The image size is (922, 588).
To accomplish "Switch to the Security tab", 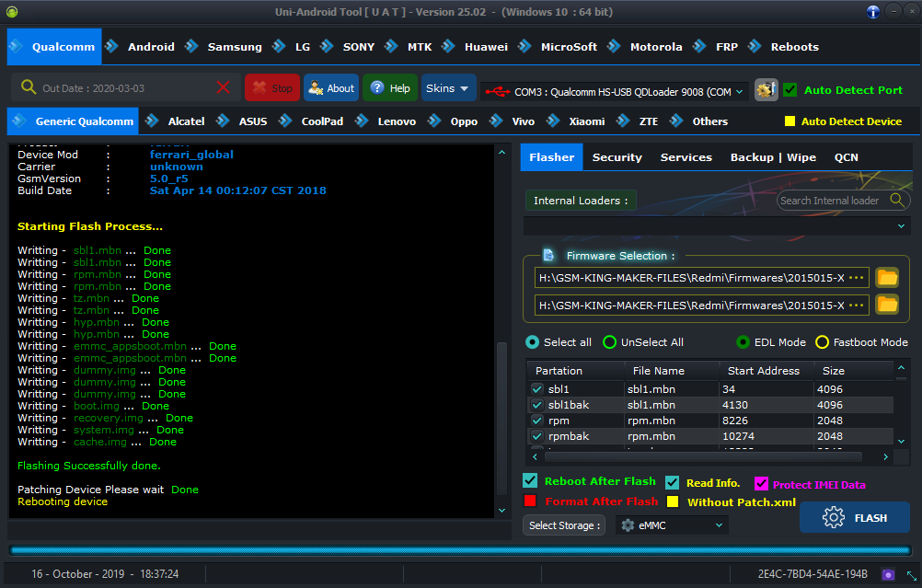I will point(617,157).
